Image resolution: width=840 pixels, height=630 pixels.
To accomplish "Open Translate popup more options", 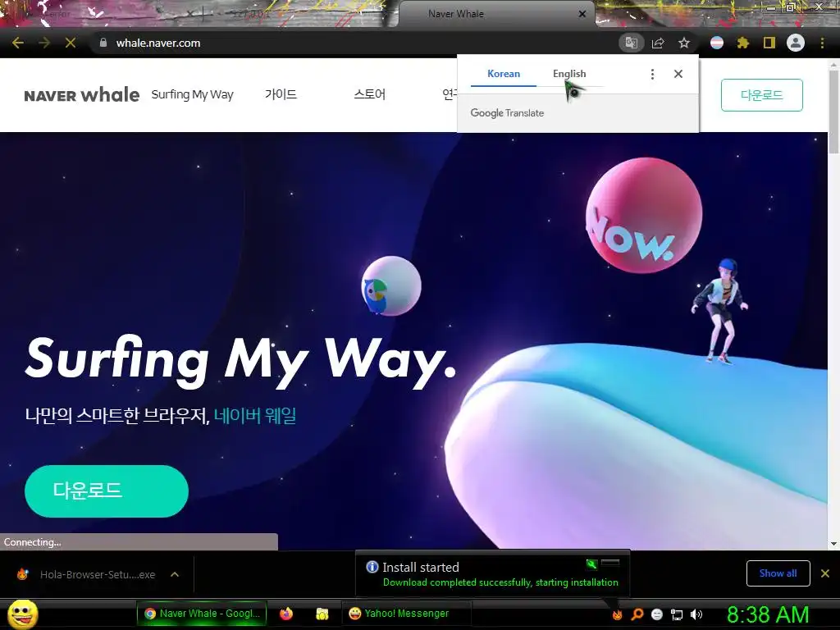I will 652,74.
